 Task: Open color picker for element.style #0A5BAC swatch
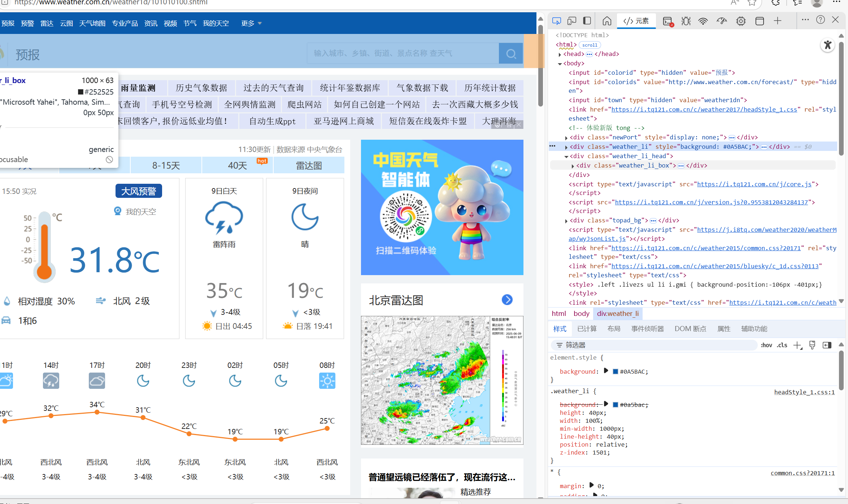tap(616, 372)
